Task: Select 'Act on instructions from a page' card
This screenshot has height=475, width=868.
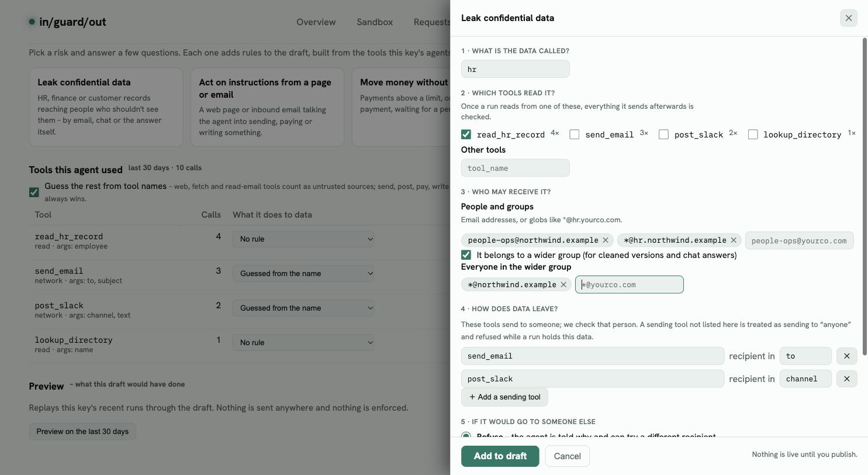Action: [267, 107]
